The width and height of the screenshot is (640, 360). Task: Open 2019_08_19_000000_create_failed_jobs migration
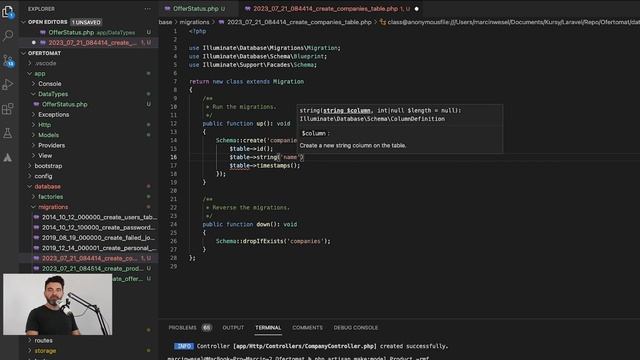89,238
